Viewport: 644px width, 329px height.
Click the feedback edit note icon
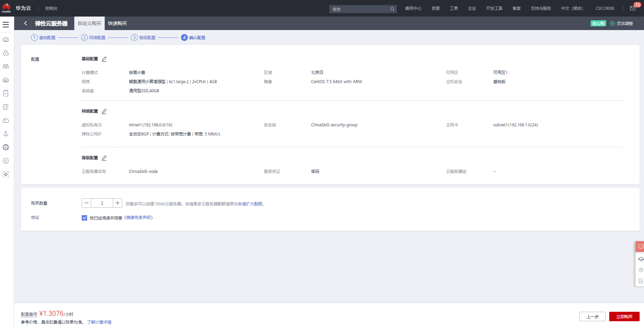pyautogui.click(x=641, y=281)
